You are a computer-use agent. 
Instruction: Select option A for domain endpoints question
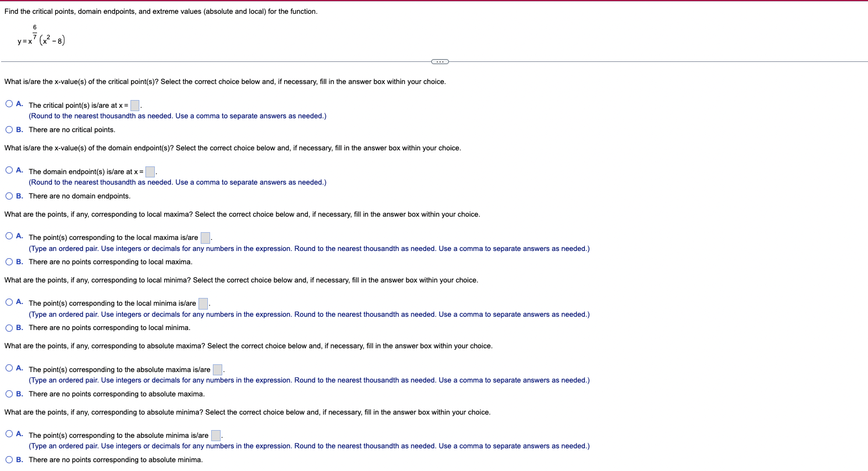coord(9,170)
